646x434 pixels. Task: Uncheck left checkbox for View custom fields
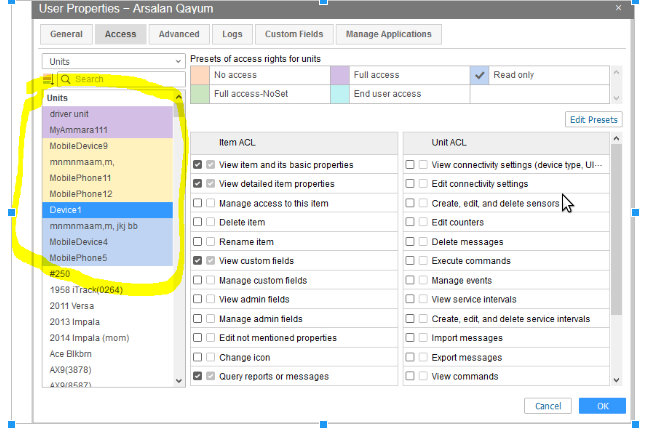tap(198, 261)
